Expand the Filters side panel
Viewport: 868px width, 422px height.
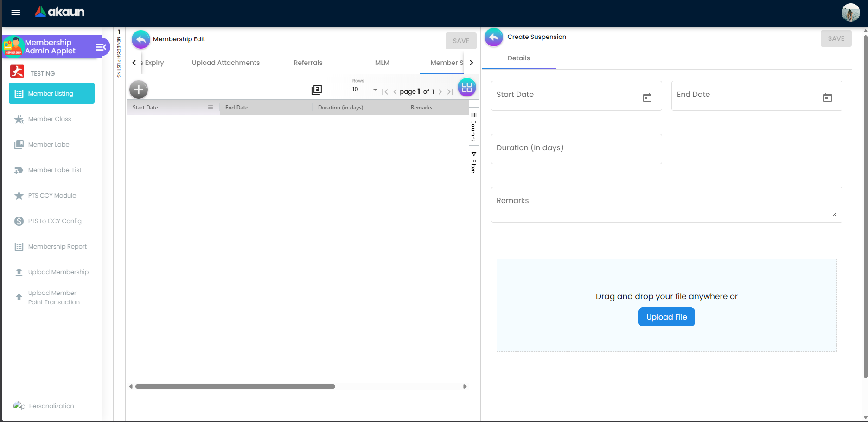[473, 162]
